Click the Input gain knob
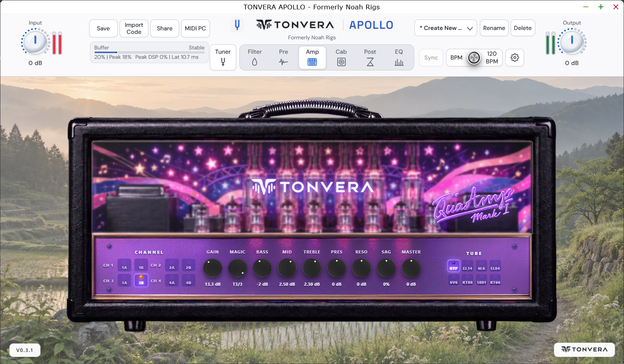624x364 pixels. coord(35,42)
